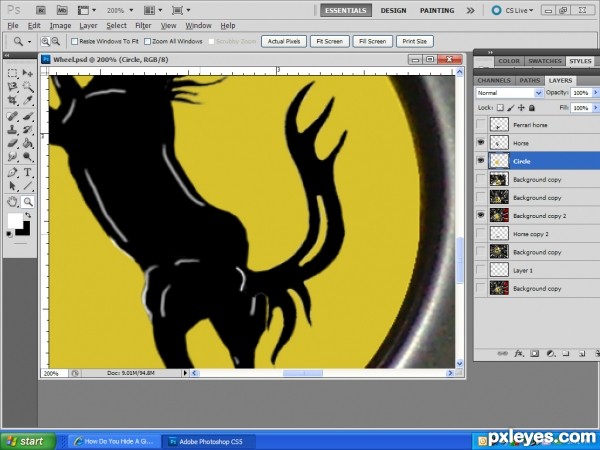Enable Zoom All Windows checkbox
The image size is (600, 450).
pos(147,41)
